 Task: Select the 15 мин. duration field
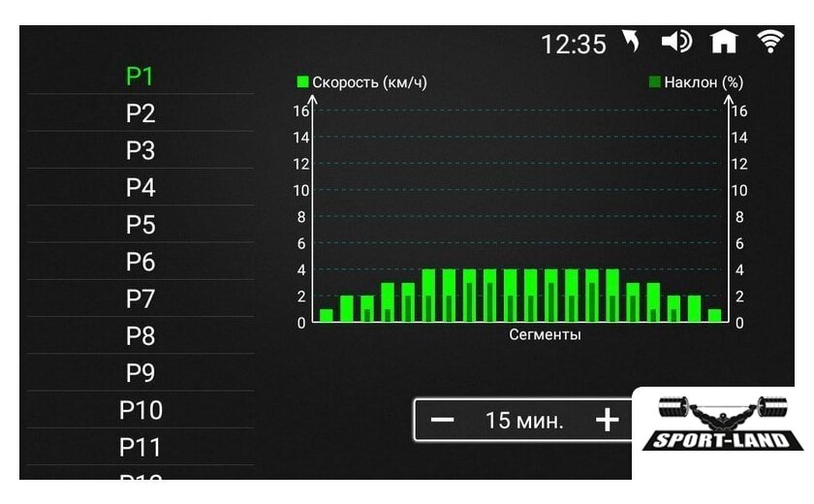click(524, 420)
